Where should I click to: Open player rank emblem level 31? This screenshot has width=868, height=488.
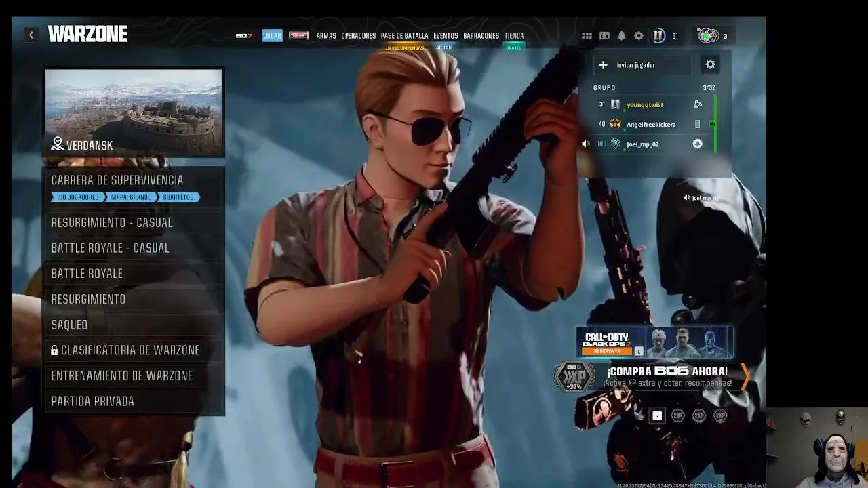pos(658,36)
